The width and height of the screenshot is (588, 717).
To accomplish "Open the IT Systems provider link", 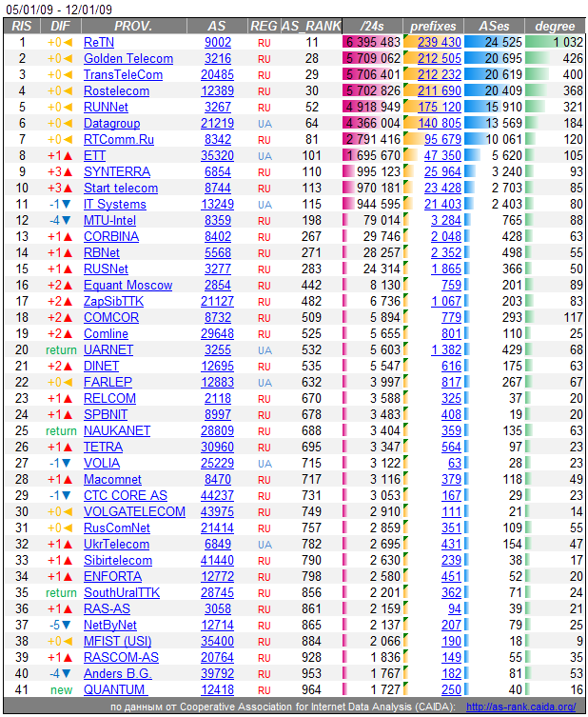I will tap(115, 205).
